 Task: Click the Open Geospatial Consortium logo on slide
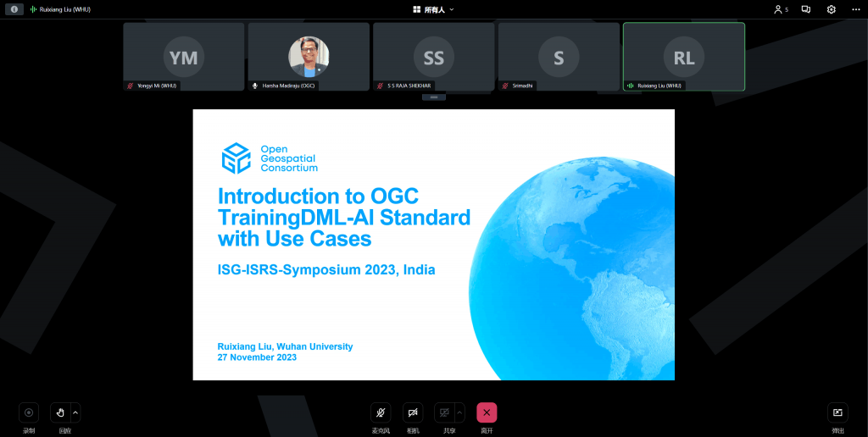tap(270, 158)
